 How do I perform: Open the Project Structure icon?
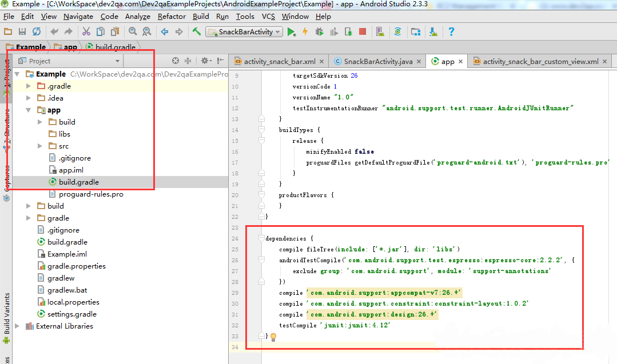click(416, 32)
